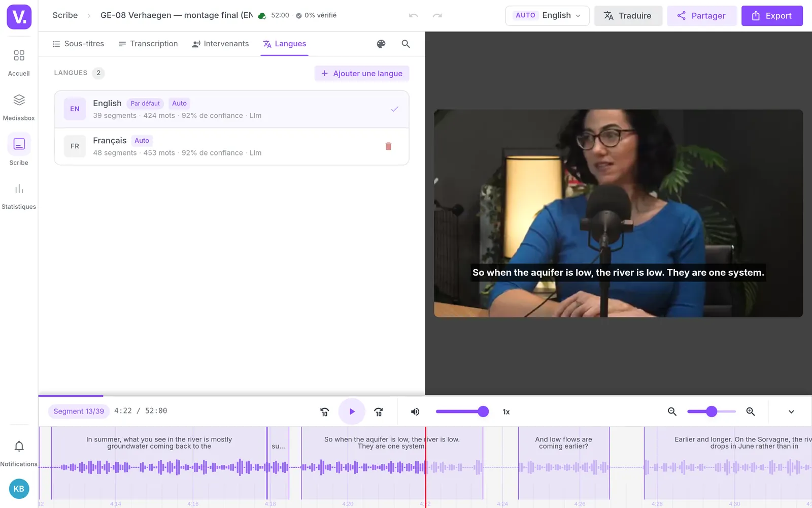Click the undo arrow

tap(414, 16)
